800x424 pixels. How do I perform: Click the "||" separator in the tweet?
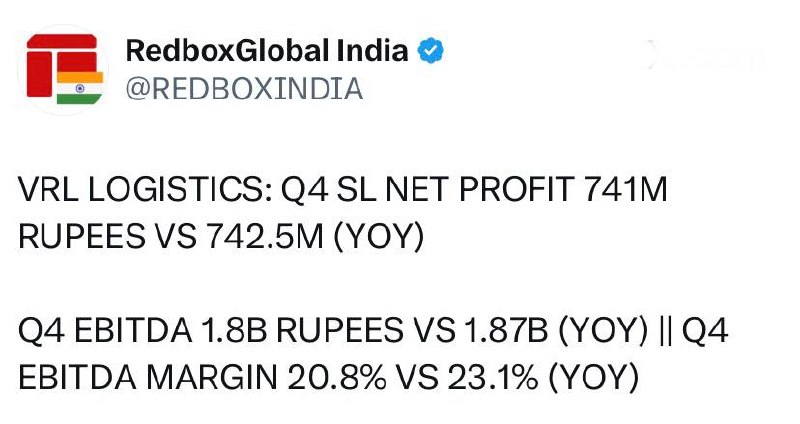coord(665,331)
